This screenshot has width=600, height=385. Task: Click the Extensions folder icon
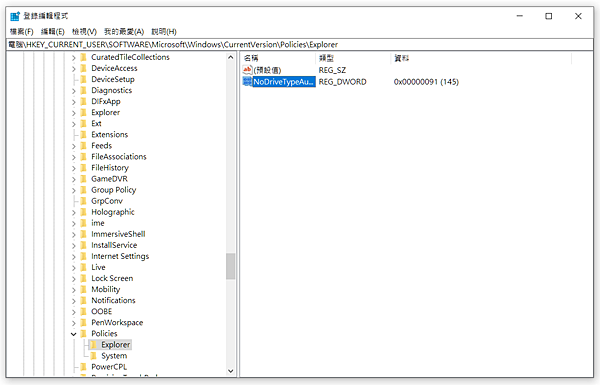click(x=84, y=135)
